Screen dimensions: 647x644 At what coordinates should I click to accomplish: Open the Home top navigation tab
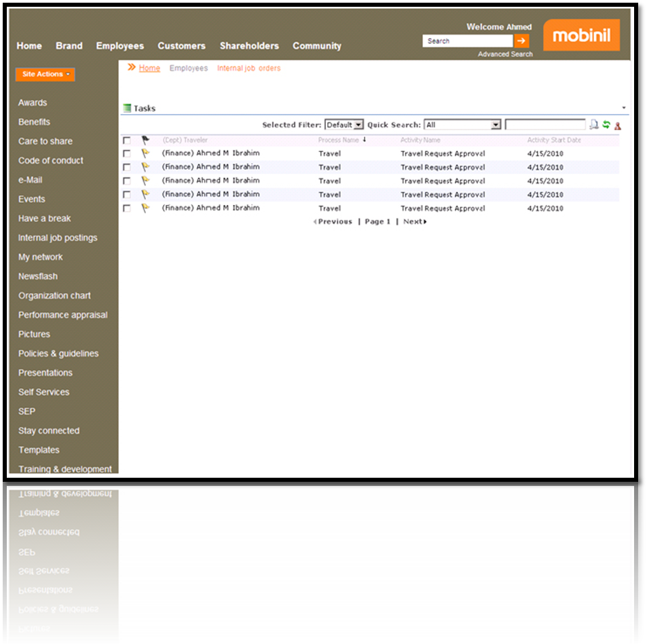29,45
